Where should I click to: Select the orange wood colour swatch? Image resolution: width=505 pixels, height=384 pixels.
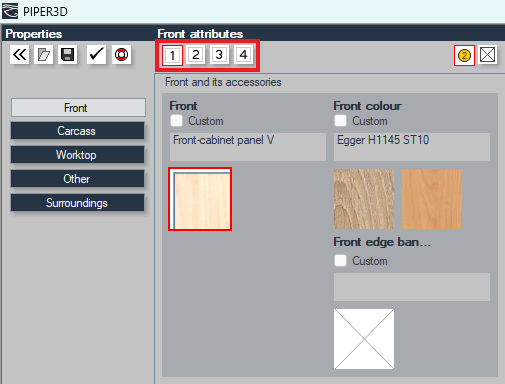[x=432, y=199]
